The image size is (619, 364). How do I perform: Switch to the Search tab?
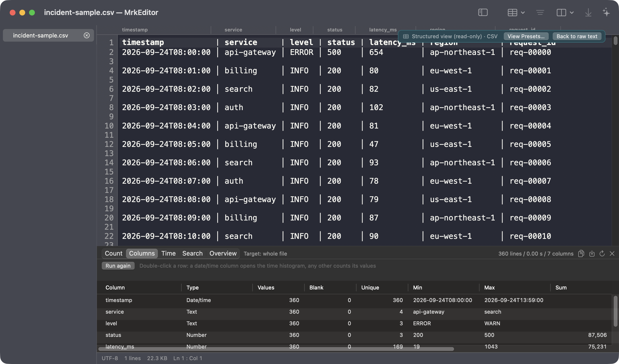click(x=192, y=253)
